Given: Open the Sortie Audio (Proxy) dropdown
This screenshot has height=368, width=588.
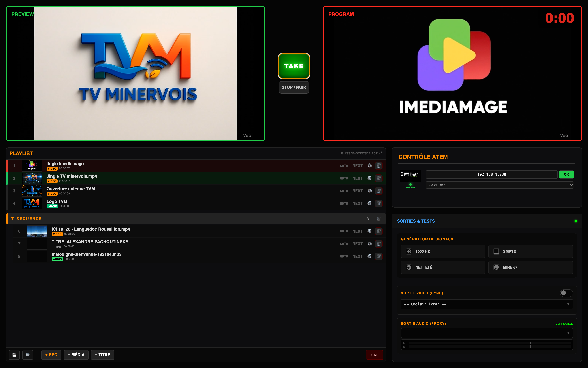Looking at the screenshot, I should (x=487, y=333).
